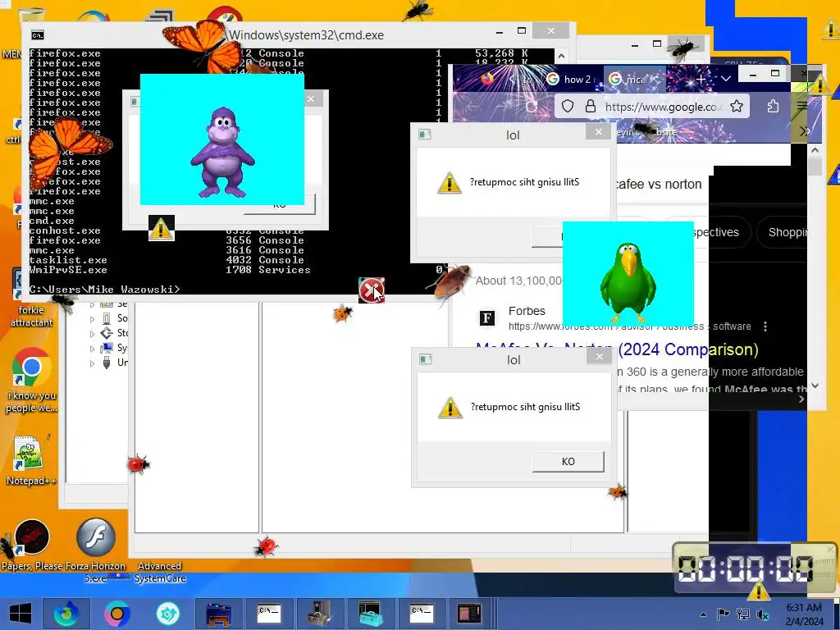Viewport: 840px width, 630px height.
Task: Click the 00:00:00 timer widget display
Action: 745,569
